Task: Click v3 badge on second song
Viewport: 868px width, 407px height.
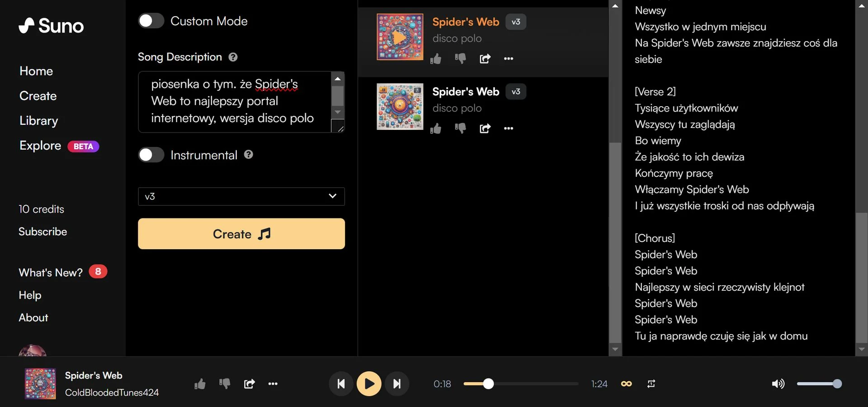Action: (x=516, y=91)
